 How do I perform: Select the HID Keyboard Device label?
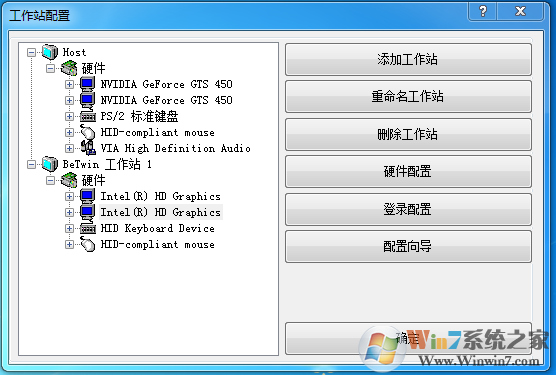(157, 228)
